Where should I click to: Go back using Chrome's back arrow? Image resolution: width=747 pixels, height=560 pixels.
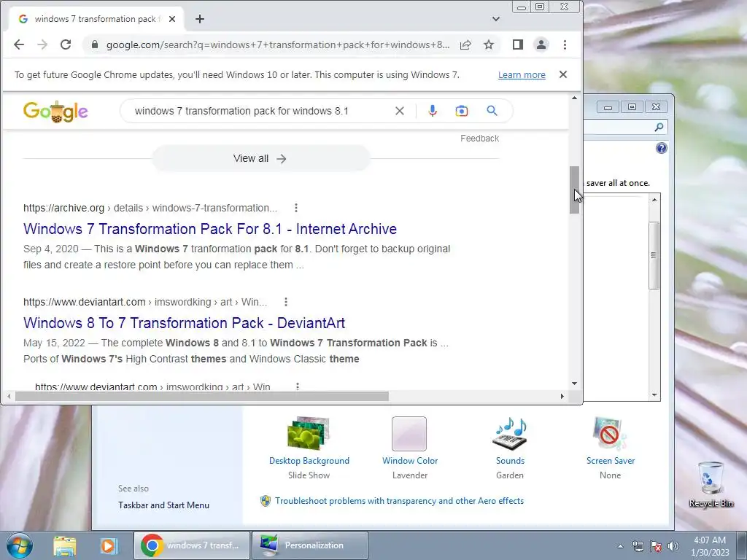click(19, 44)
